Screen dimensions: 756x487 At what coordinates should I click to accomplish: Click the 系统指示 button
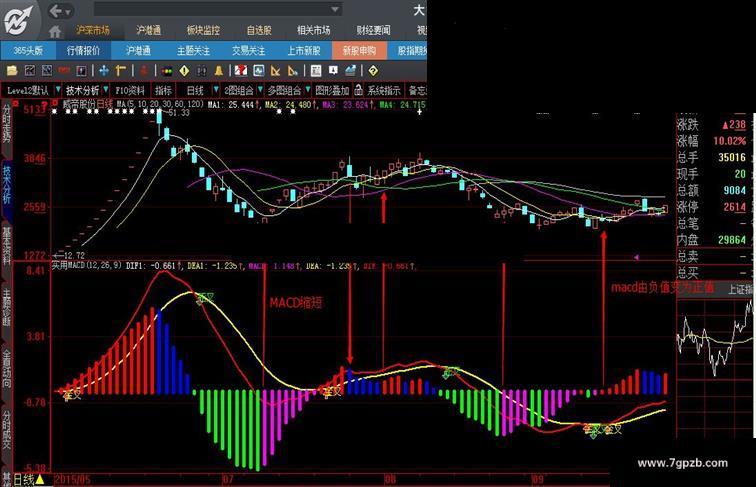(384, 90)
